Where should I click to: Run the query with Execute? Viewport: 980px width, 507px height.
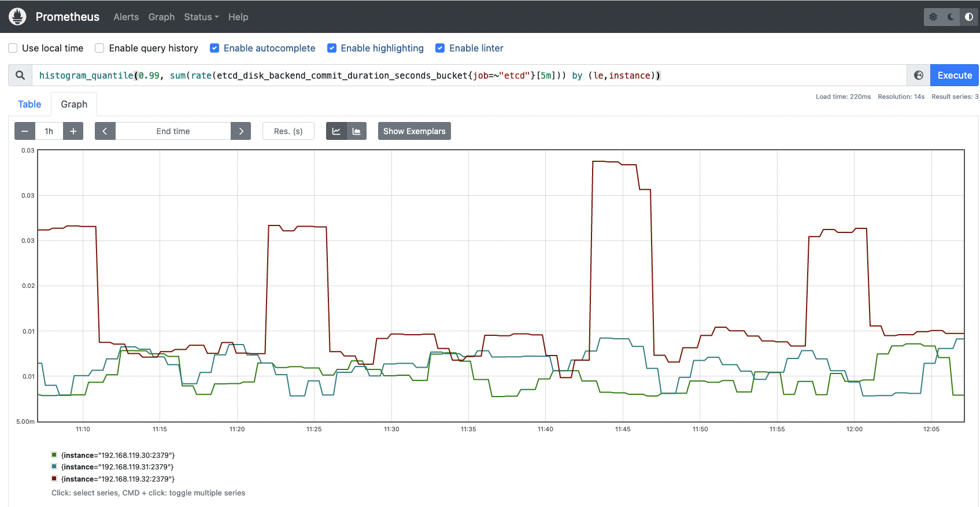[x=955, y=75]
